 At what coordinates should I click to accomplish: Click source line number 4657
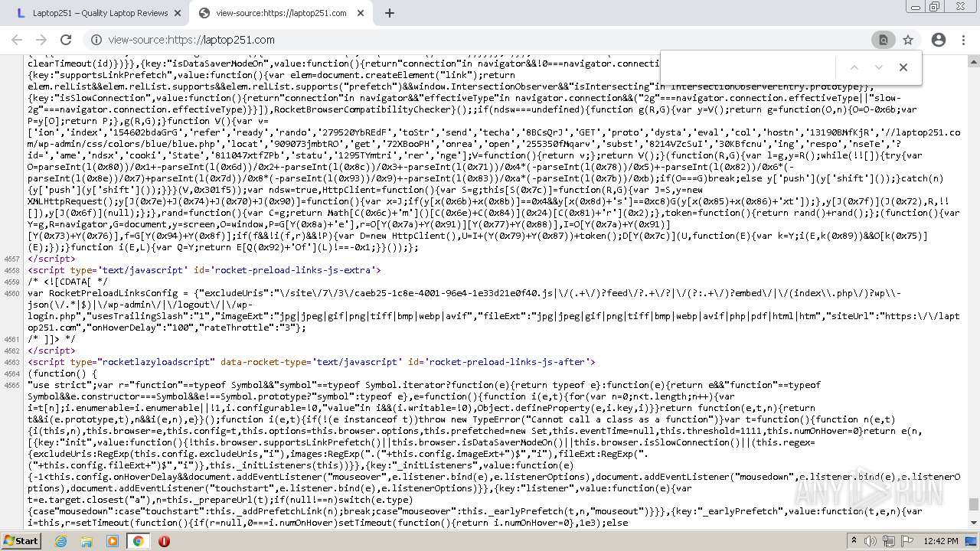pos(11,259)
